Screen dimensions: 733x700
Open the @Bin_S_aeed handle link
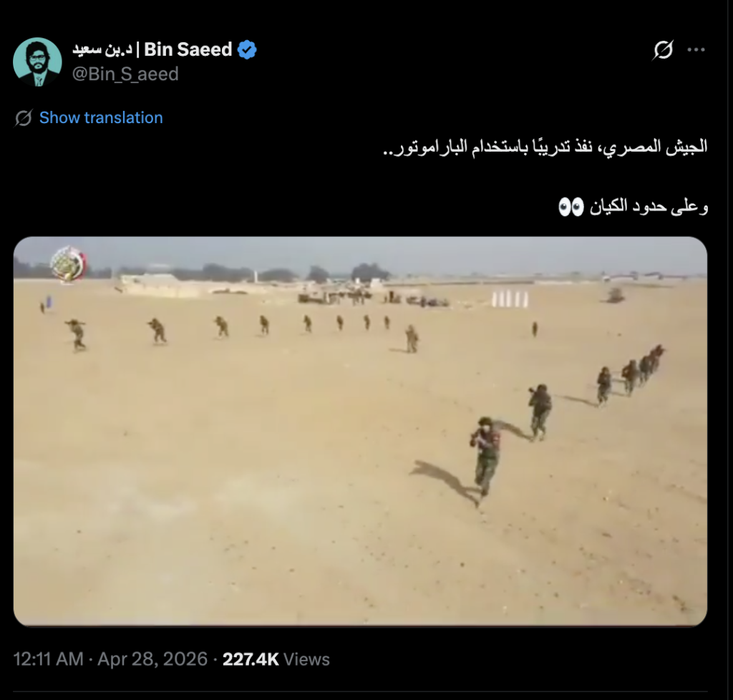point(125,74)
